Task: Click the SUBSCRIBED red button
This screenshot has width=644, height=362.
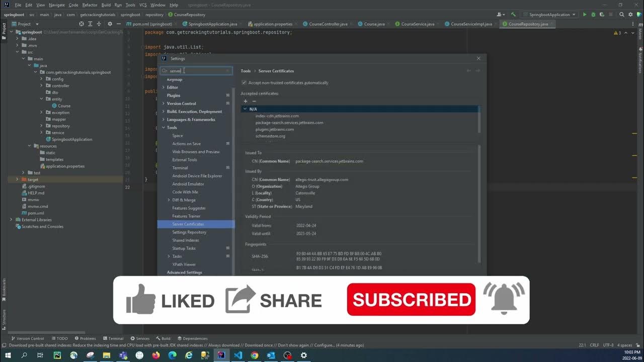Action: click(x=411, y=300)
